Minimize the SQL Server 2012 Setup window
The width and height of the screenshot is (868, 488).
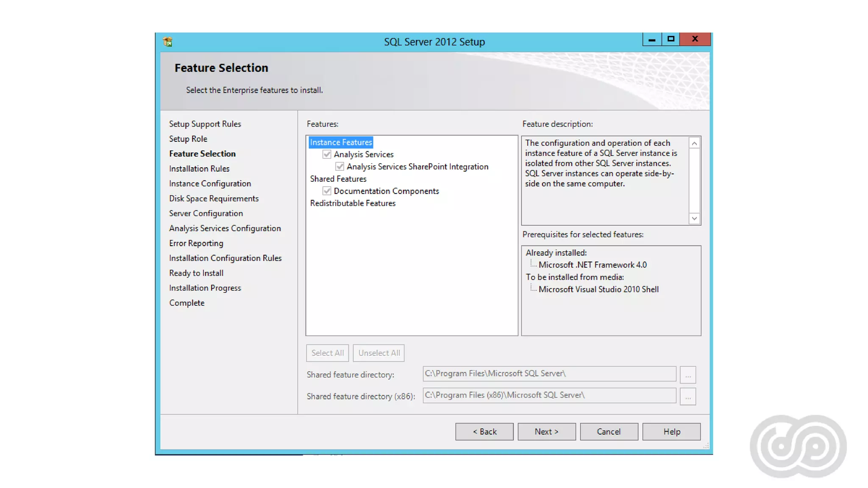click(652, 39)
